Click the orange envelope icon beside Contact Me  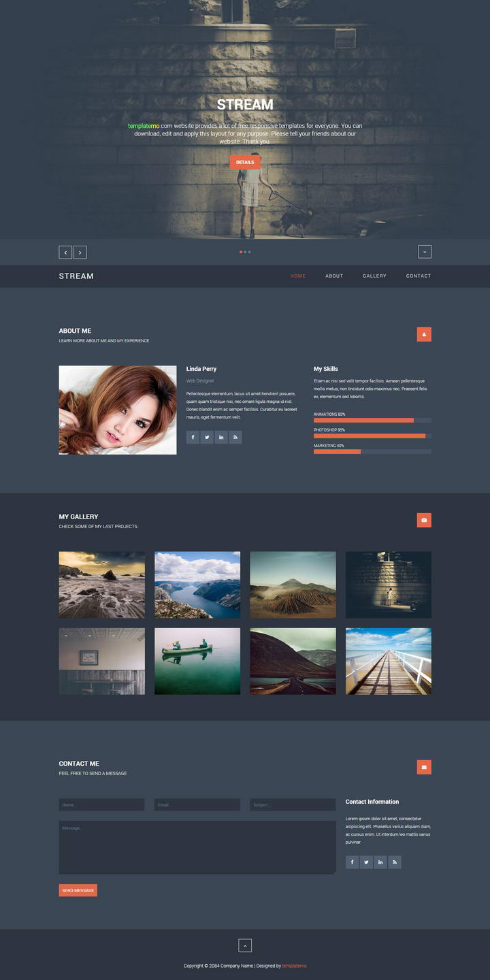coord(424,767)
